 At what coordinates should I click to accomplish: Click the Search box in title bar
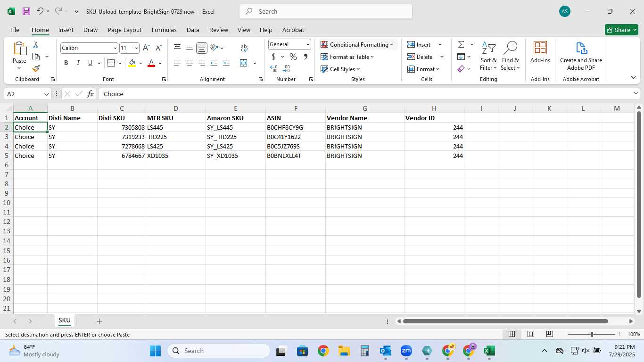pyautogui.click(x=326, y=11)
